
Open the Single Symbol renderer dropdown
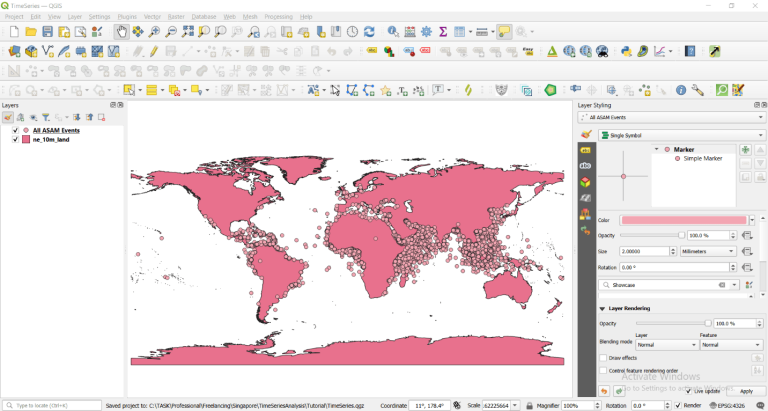pos(680,135)
